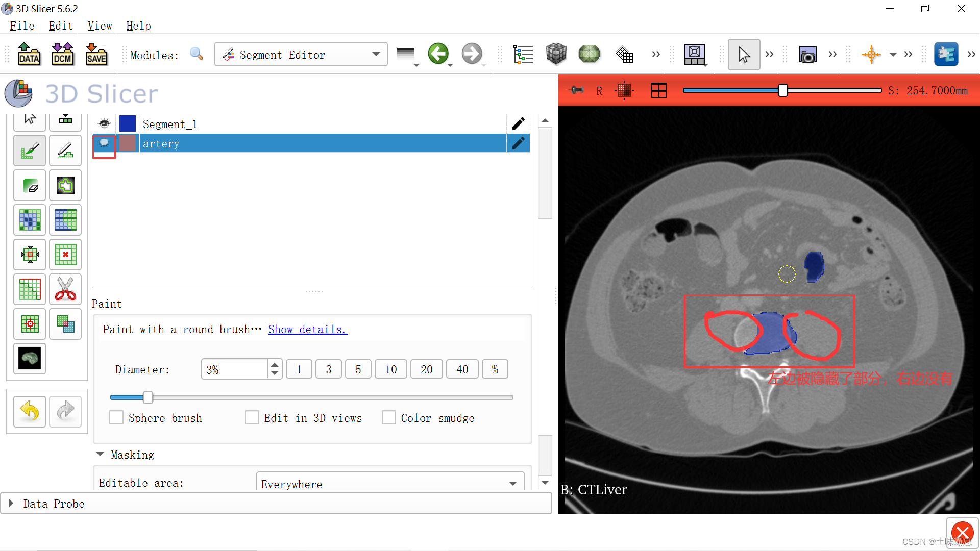Image resolution: width=980 pixels, height=551 pixels.
Task: Open the Mask volume effect
Action: click(x=29, y=359)
